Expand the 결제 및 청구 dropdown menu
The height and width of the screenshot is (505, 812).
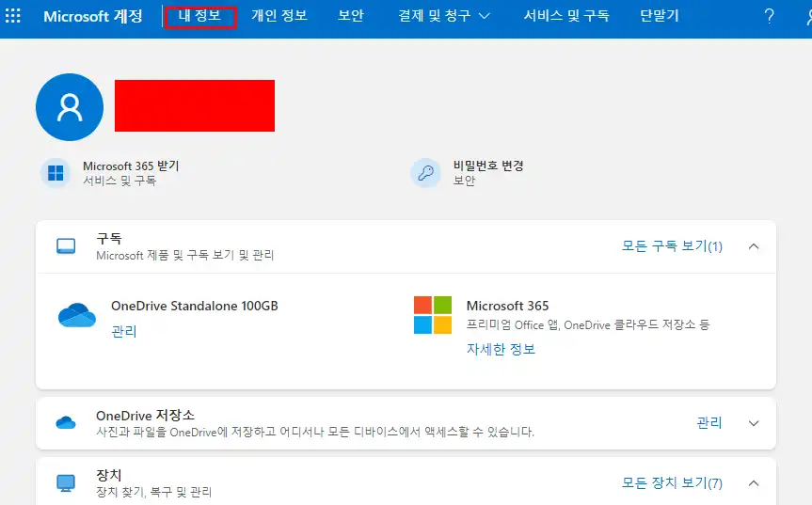(444, 16)
